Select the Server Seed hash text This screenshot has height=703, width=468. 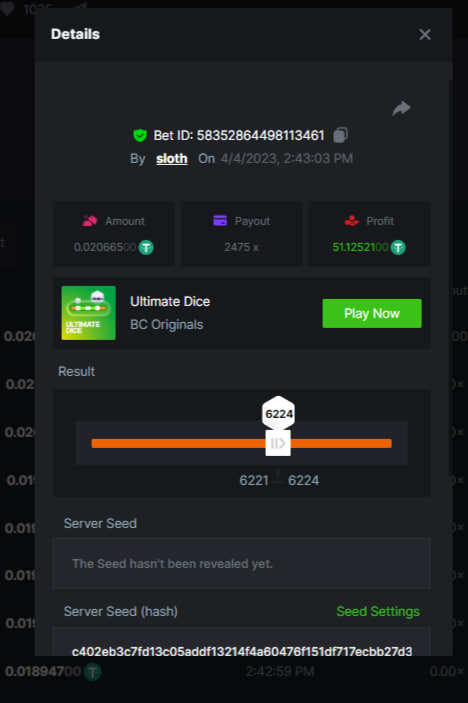pos(242,651)
